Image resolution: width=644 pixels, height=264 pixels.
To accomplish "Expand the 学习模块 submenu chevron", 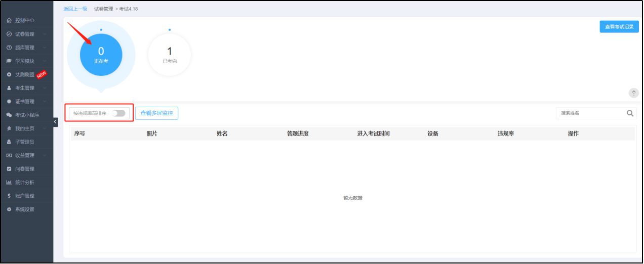I will (x=45, y=61).
